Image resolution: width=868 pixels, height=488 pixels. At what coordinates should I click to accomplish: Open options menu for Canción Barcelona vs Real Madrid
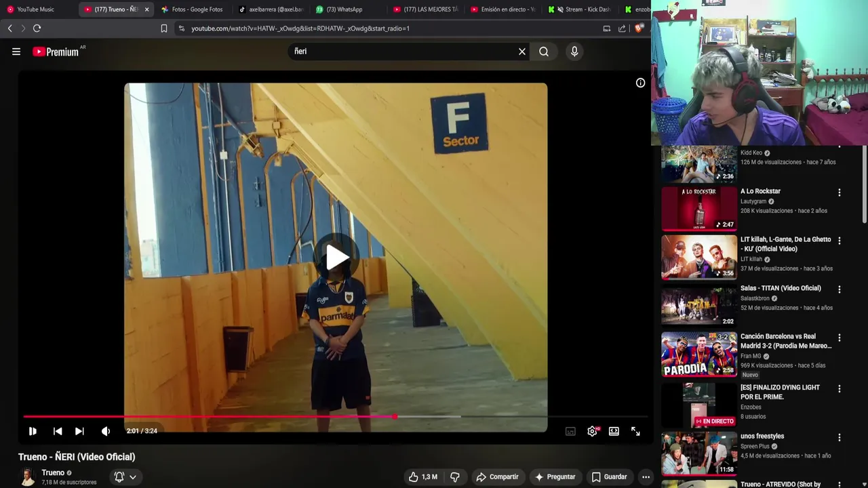(x=839, y=338)
